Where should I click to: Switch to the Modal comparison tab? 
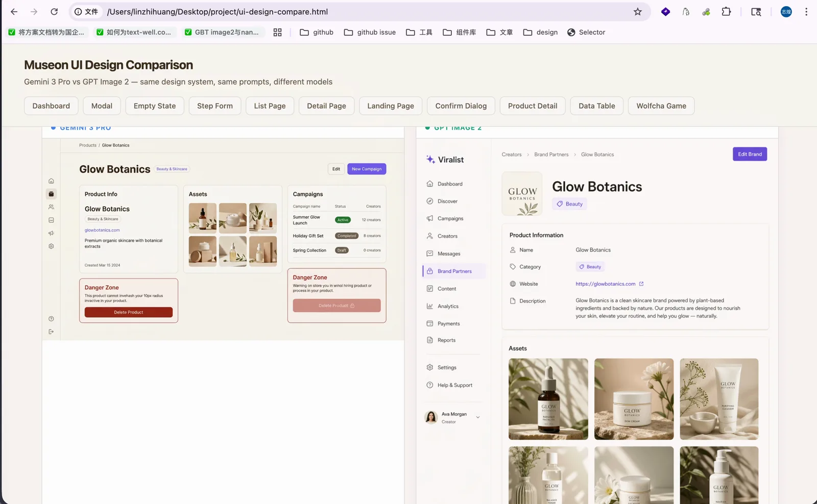tap(102, 106)
